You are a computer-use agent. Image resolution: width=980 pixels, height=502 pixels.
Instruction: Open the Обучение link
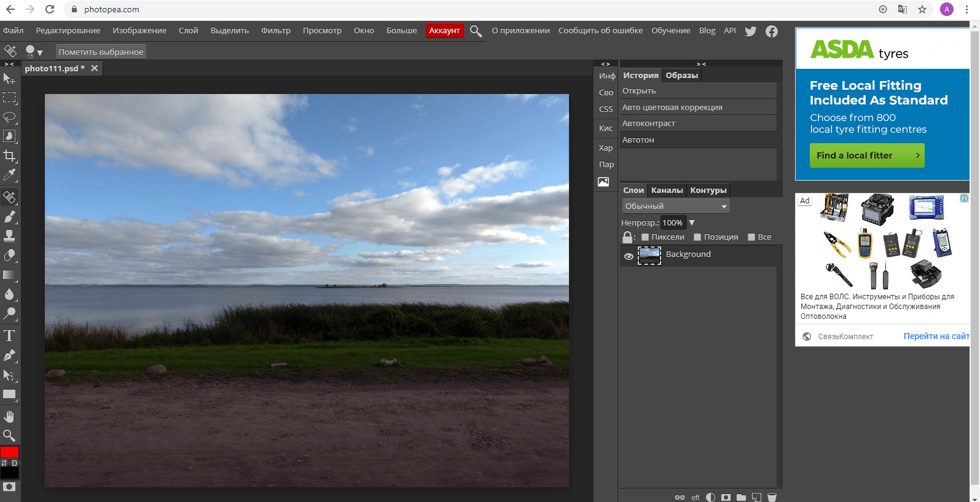[670, 30]
